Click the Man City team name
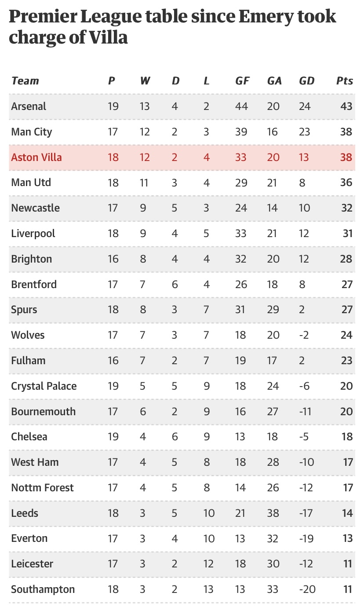The height and width of the screenshot is (607, 364). tap(32, 132)
